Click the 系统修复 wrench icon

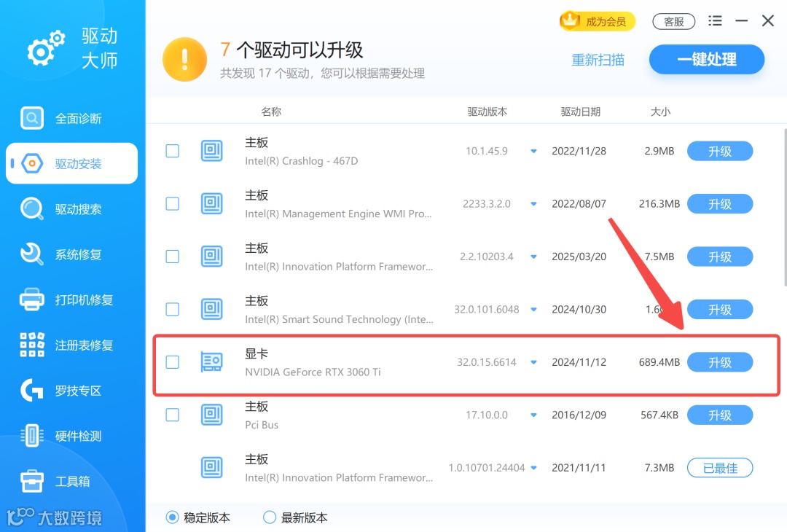(31, 254)
